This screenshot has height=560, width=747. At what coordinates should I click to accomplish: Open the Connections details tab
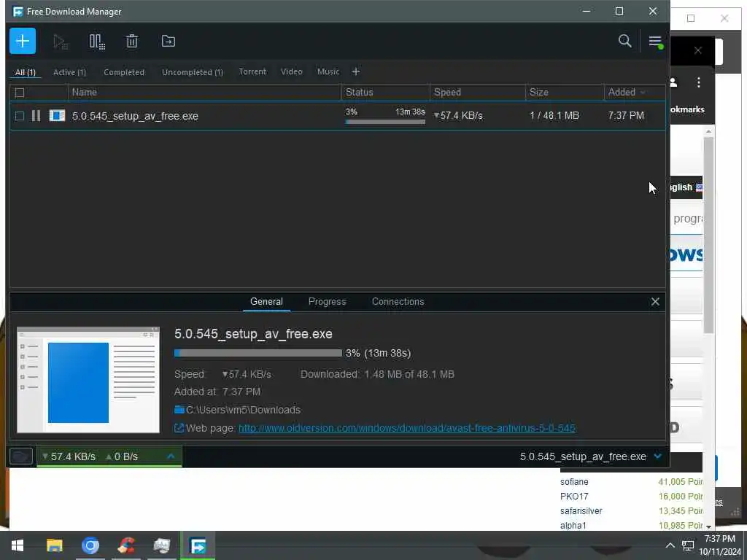point(398,301)
